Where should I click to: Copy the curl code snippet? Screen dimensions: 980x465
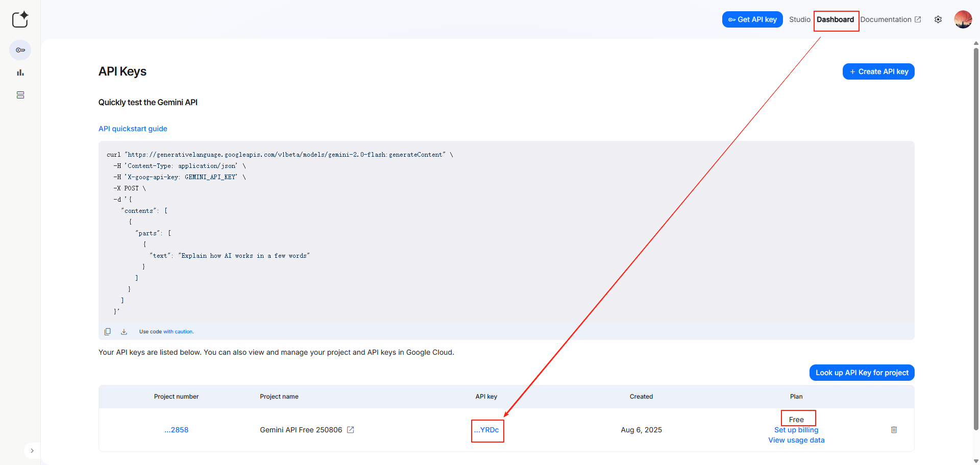point(107,332)
